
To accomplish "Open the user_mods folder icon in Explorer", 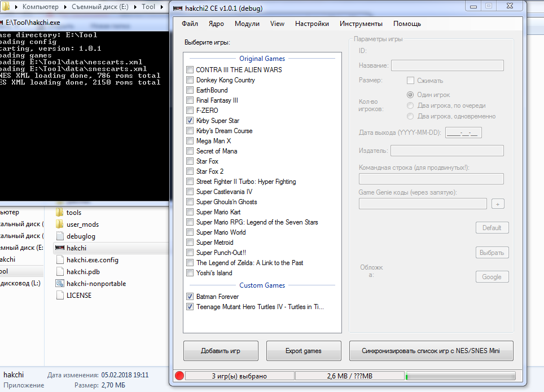I will tap(60, 224).
